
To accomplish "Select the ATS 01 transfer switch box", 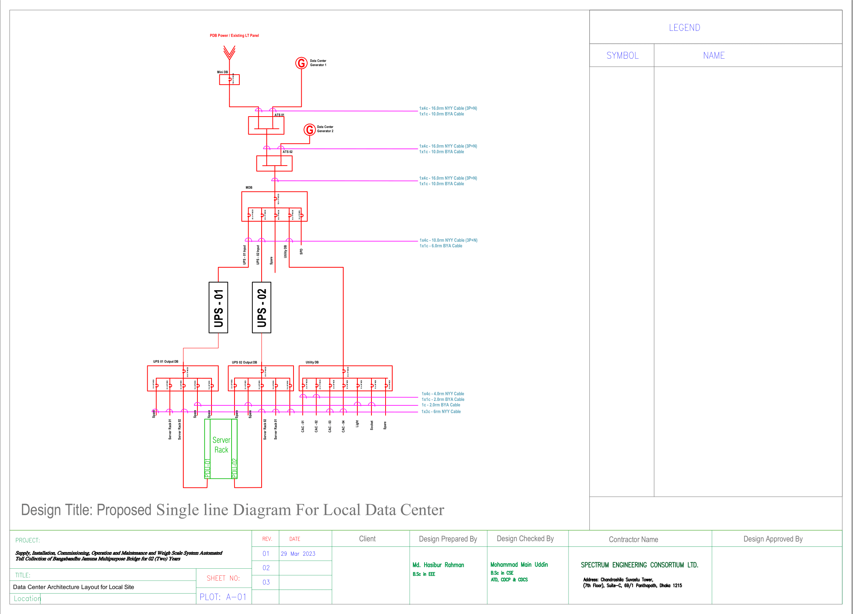I will point(266,125).
